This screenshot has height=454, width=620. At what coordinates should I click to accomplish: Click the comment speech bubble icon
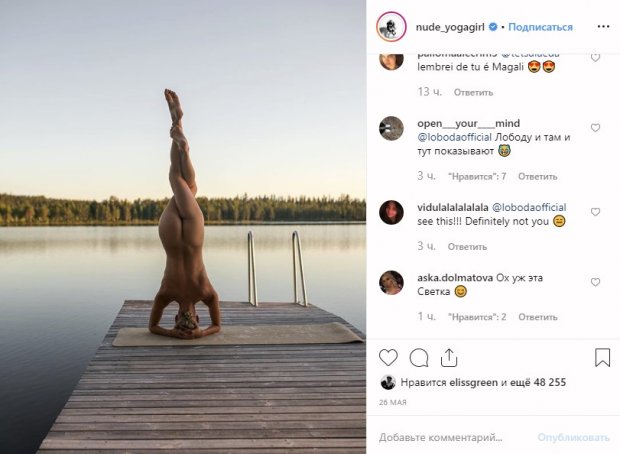point(419,357)
